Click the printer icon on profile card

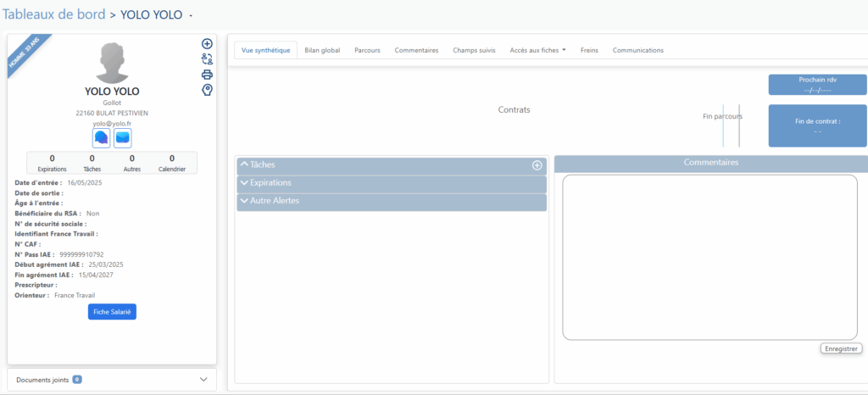coord(207,74)
